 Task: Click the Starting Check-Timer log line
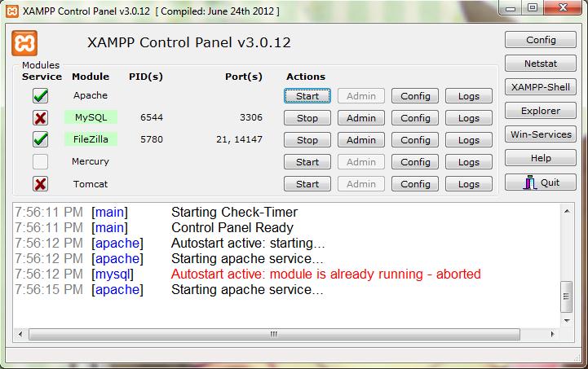234,213
